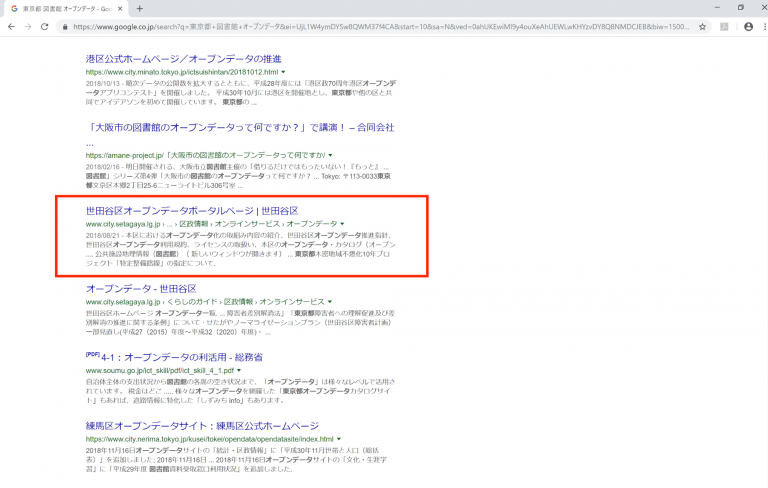The image size is (768, 488).
Task: Expand dropdown arrow after city.minato.tokyo.jp URL
Action: pyautogui.click(x=283, y=72)
